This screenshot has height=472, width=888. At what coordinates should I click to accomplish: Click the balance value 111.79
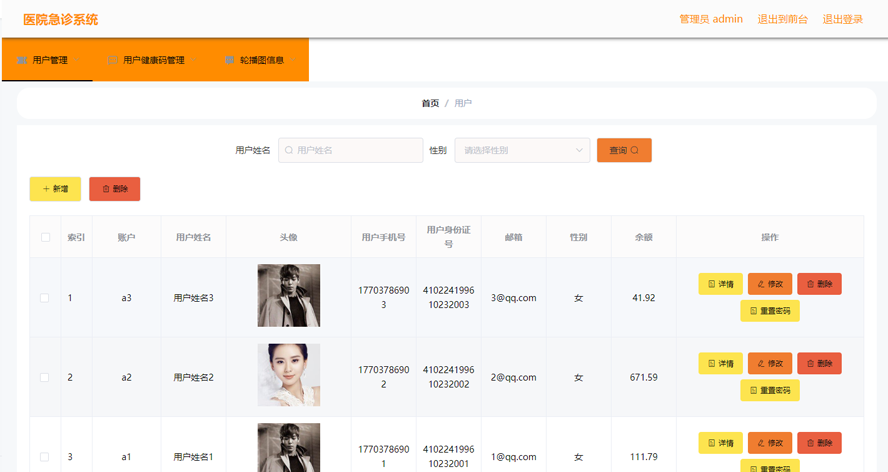pyautogui.click(x=643, y=456)
